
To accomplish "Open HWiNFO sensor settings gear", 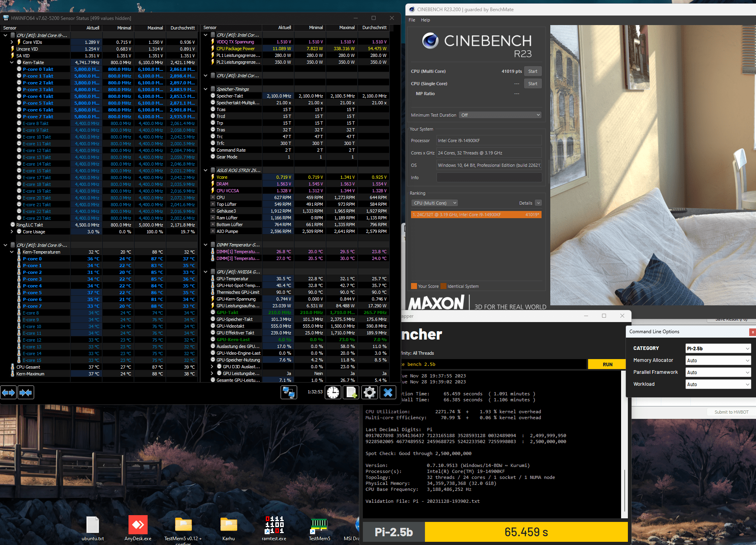I will pyautogui.click(x=370, y=393).
